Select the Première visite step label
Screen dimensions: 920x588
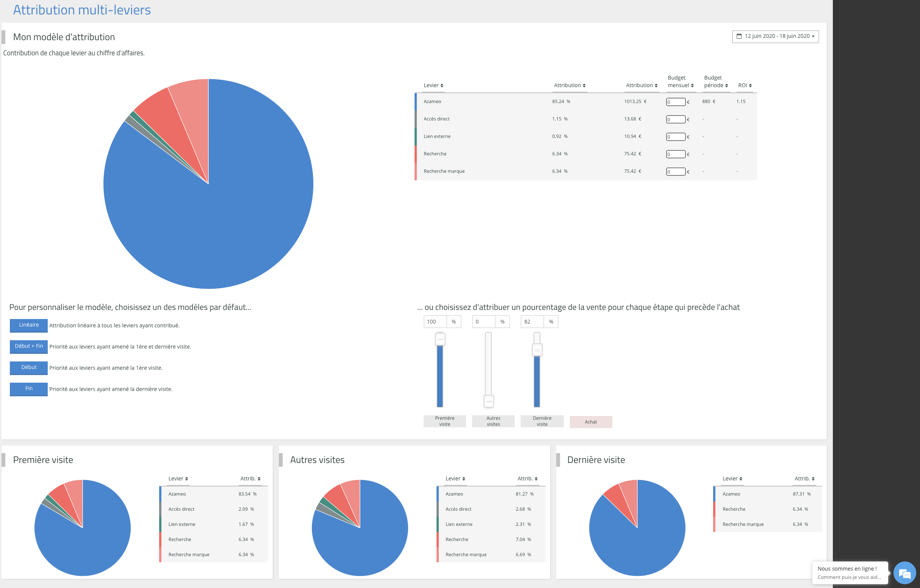(445, 421)
